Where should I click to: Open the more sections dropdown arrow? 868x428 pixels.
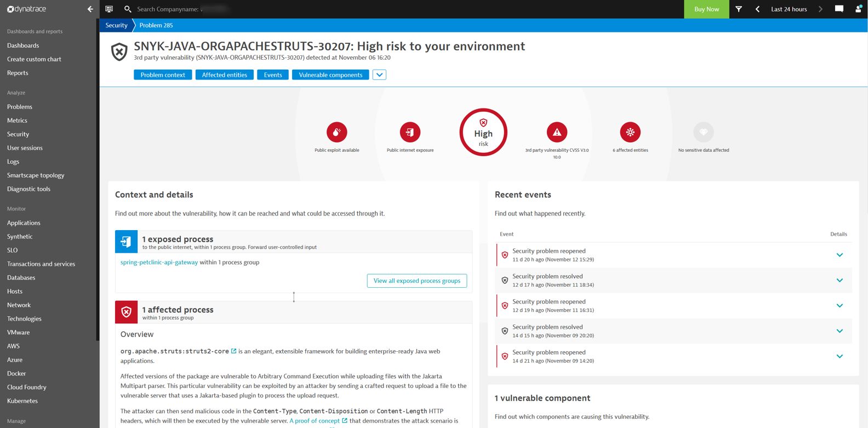coord(379,75)
